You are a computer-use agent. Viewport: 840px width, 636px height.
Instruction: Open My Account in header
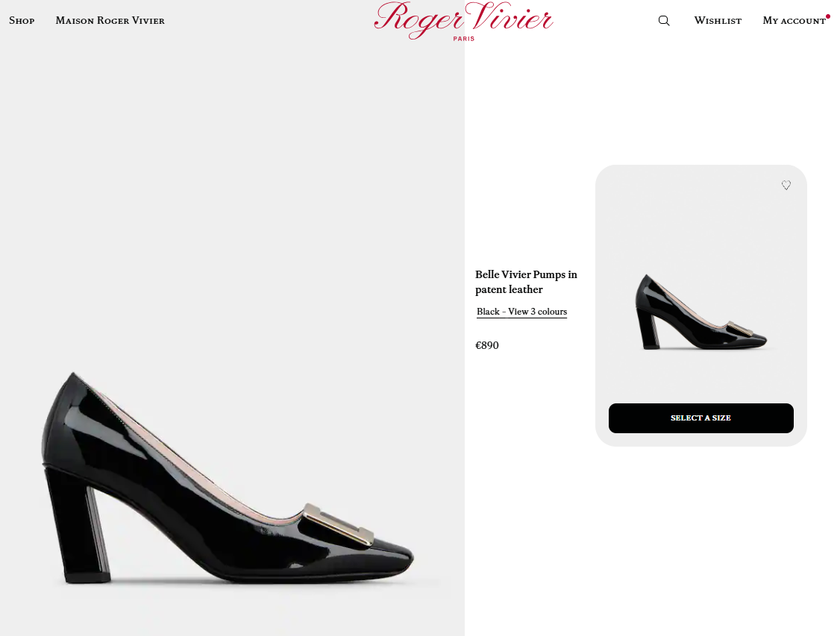click(x=794, y=20)
